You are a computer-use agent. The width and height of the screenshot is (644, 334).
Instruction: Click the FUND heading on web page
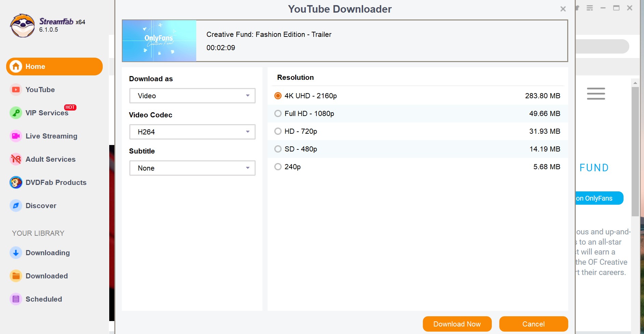point(594,168)
